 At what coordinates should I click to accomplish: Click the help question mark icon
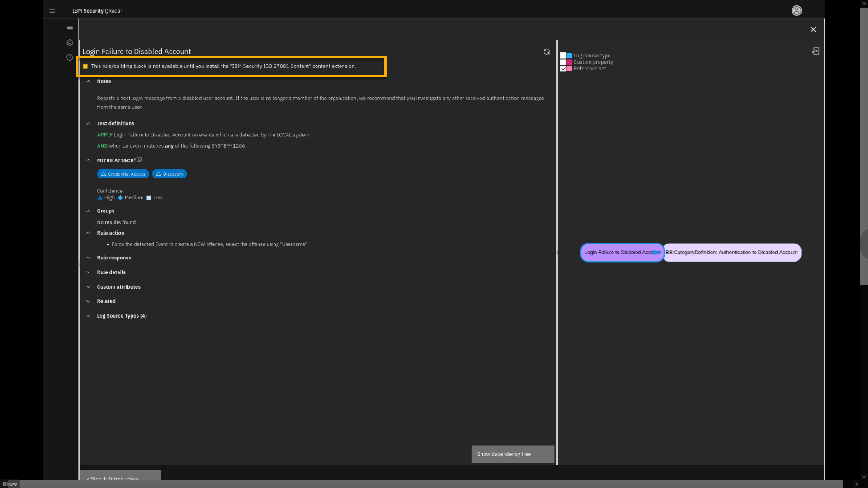pyautogui.click(x=70, y=57)
